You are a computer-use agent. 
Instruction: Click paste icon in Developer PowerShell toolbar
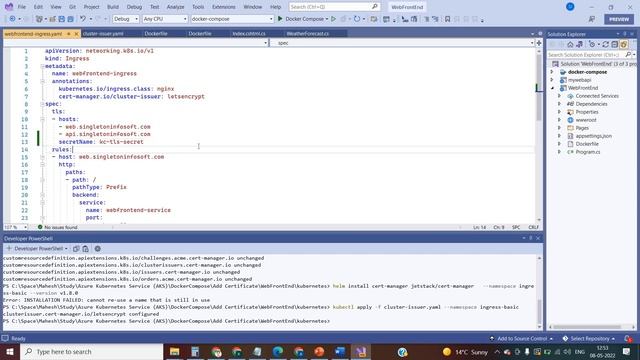click(85, 249)
